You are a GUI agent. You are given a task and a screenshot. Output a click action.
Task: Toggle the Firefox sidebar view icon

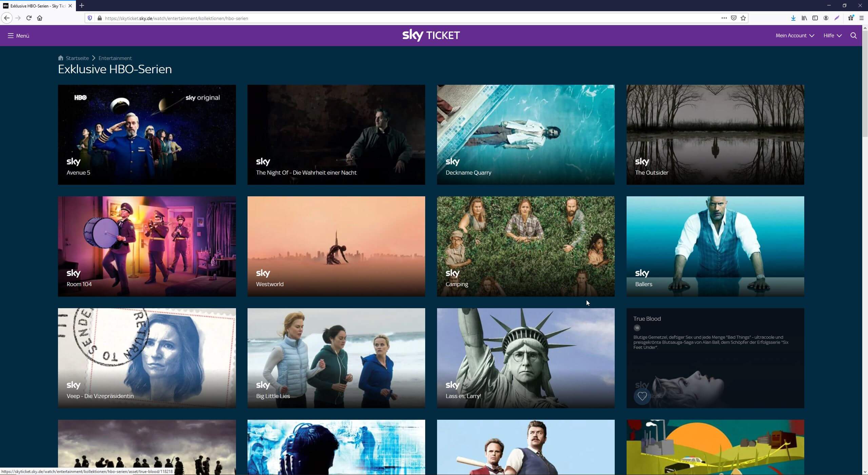coord(815,18)
